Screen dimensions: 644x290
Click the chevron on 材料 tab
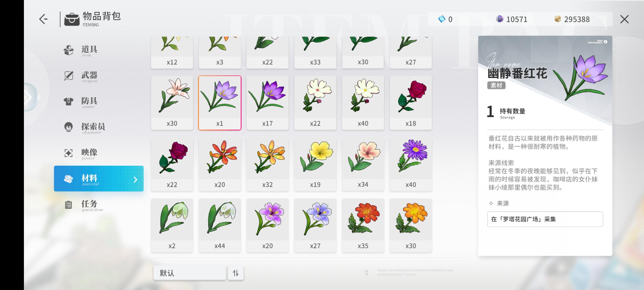click(135, 179)
